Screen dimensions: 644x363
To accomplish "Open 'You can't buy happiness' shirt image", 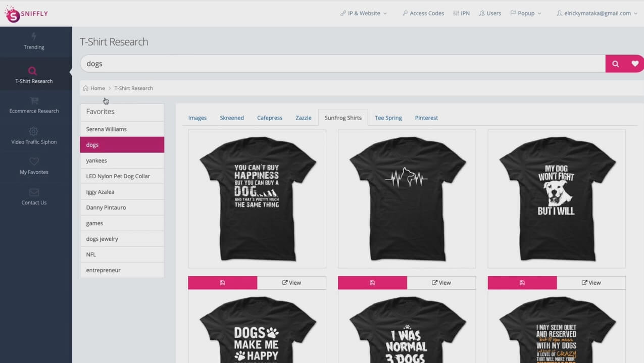I will pos(257,199).
